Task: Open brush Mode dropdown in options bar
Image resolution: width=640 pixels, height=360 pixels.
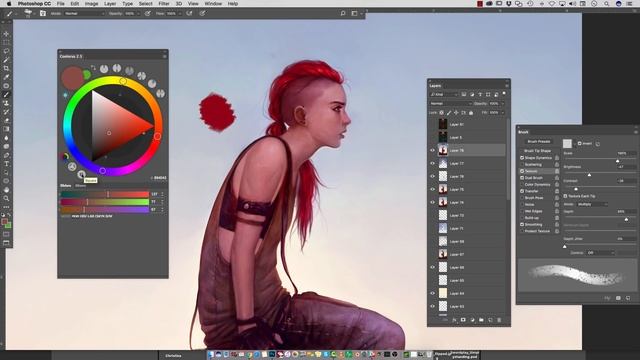Action: pos(84,13)
